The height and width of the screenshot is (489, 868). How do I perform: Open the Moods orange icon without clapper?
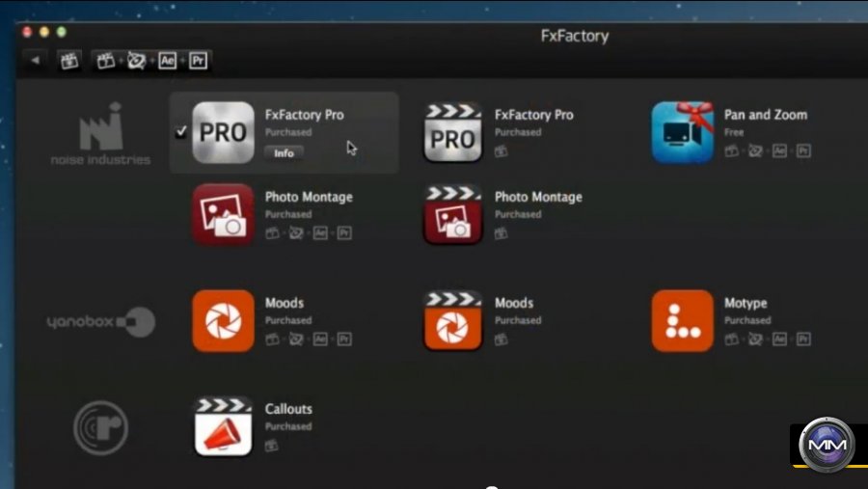(223, 320)
